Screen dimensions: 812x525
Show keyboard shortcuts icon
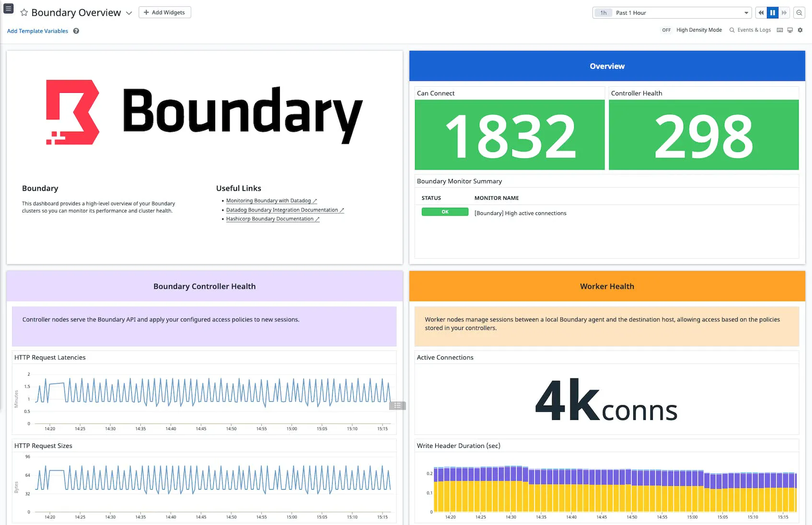780,30
